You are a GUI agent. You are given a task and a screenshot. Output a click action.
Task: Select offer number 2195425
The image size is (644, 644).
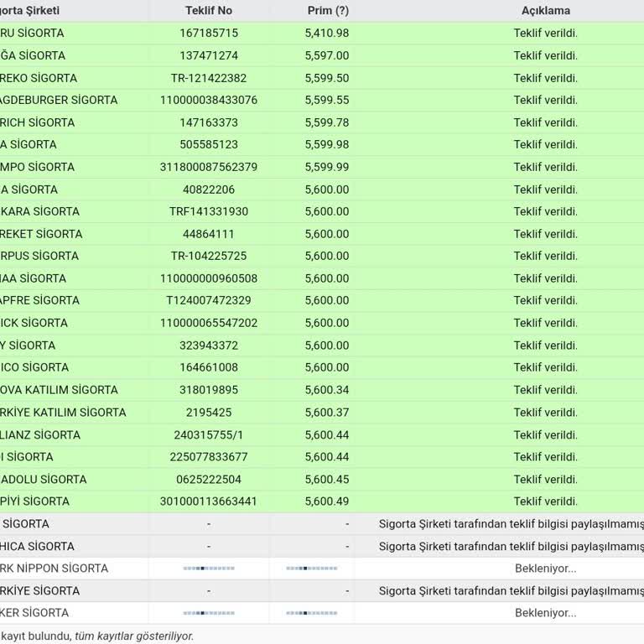(x=209, y=413)
